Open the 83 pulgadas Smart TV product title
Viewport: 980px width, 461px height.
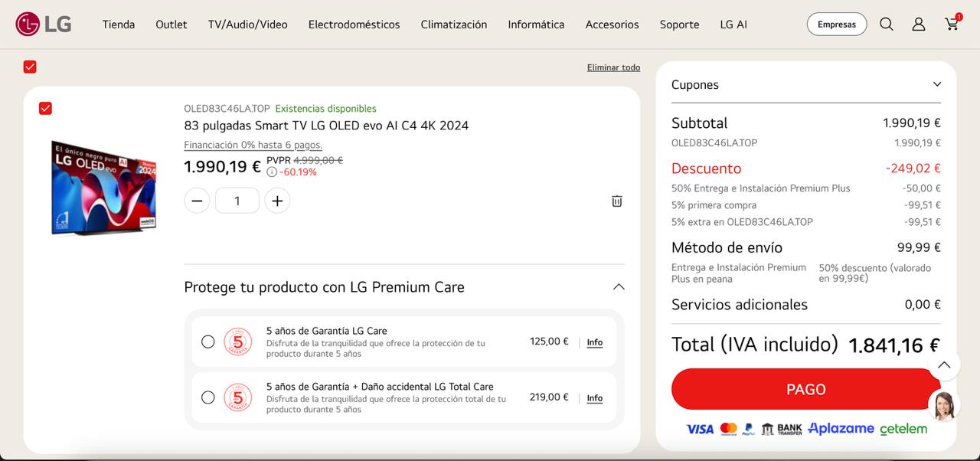326,126
